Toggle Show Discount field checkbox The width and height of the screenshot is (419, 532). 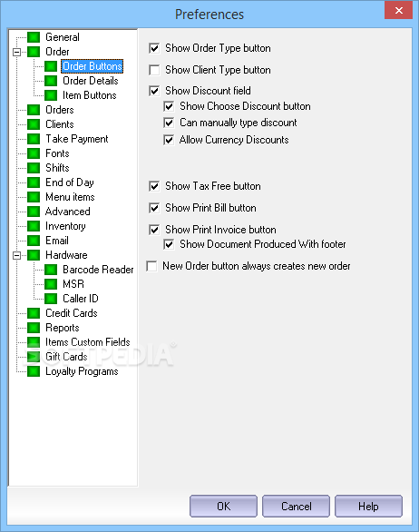[154, 91]
